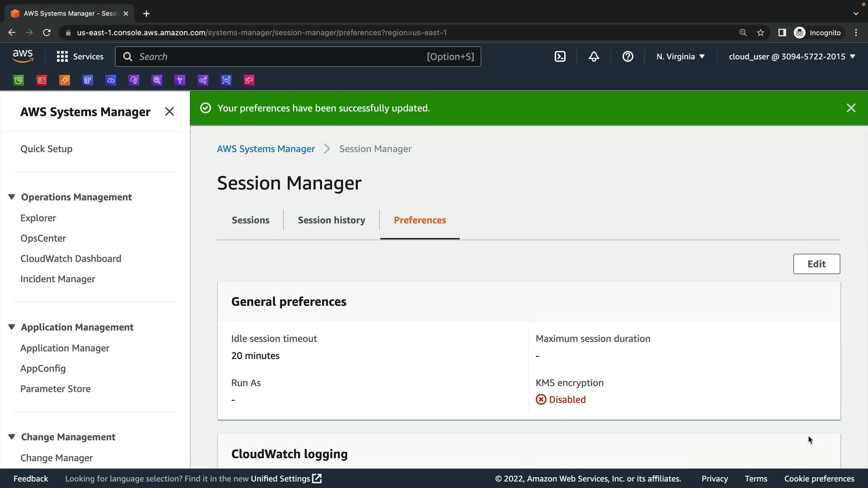
Task: Open the orange EC2 favorite shortcut
Action: [65, 80]
